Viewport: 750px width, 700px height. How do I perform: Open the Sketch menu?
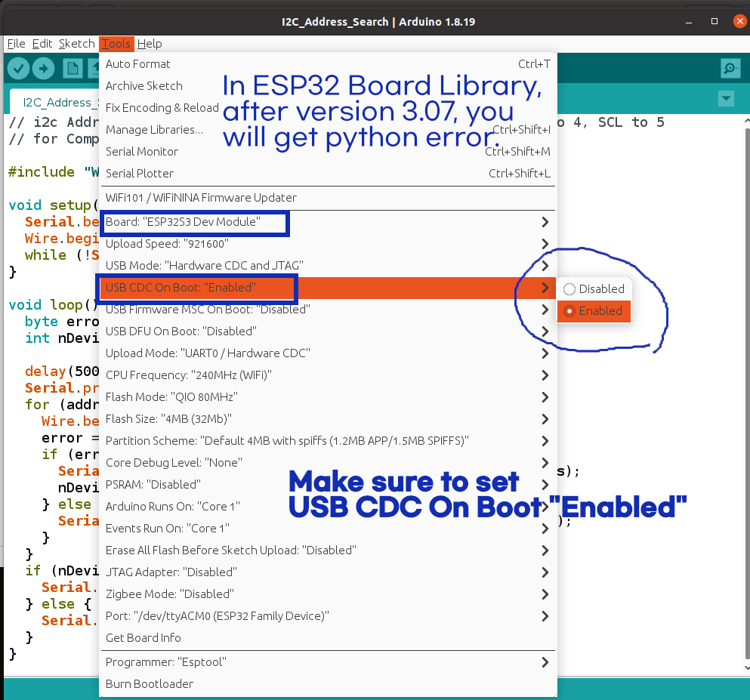(x=76, y=44)
